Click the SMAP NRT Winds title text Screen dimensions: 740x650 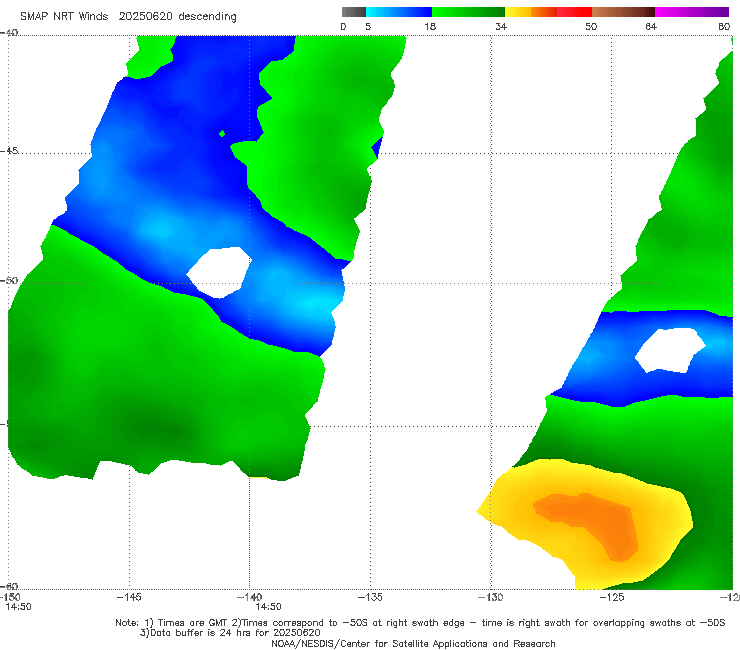pyautogui.click(x=64, y=16)
